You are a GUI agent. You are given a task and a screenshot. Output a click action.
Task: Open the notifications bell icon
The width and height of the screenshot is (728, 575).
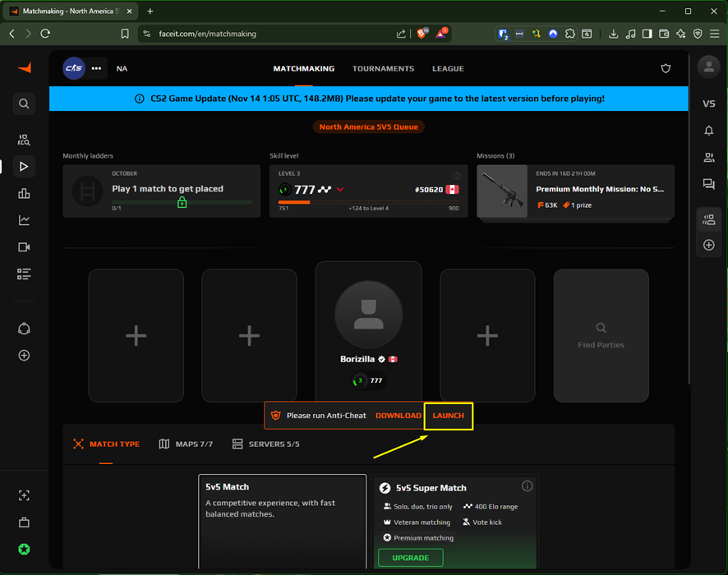click(708, 130)
